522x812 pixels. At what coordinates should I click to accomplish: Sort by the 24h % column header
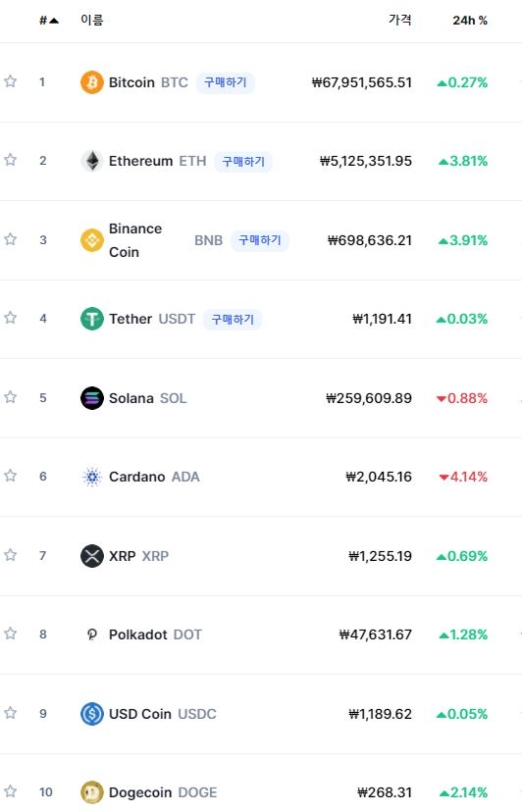(x=470, y=21)
